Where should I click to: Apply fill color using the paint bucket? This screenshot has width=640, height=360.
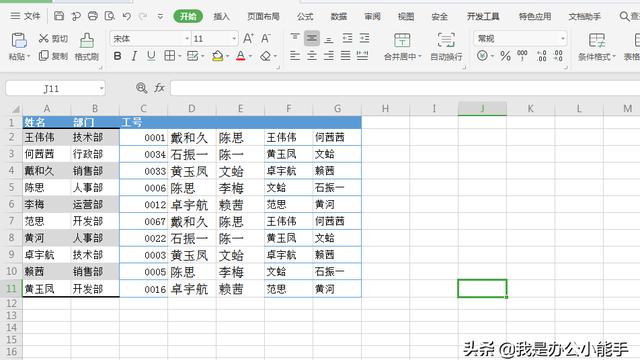[x=218, y=56]
